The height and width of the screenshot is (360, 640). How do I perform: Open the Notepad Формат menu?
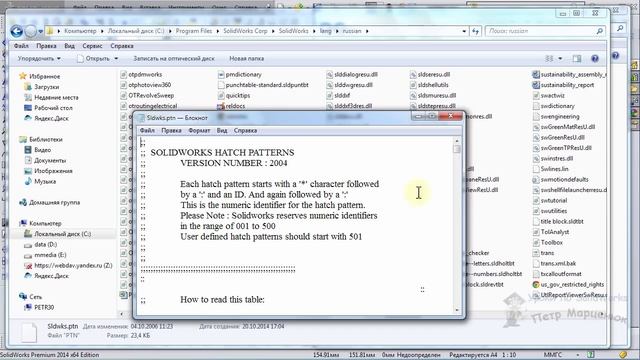199,131
